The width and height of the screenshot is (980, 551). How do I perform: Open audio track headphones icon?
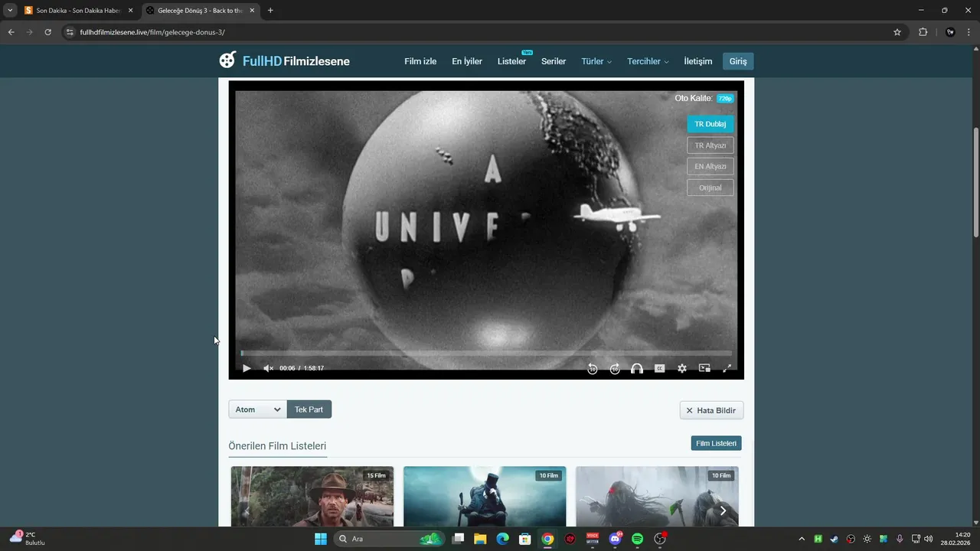[x=637, y=368]
